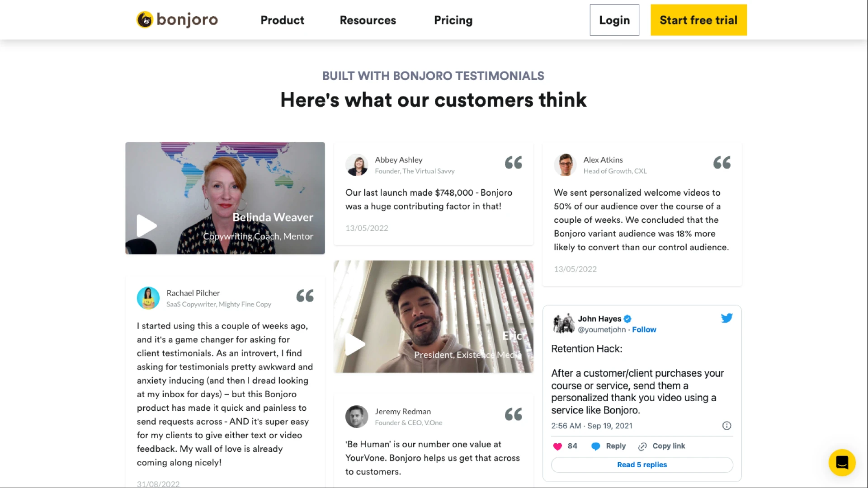Click the Login button
Image resolution: width=868 pixels, height=488 pixels.
tap(614, 20)
